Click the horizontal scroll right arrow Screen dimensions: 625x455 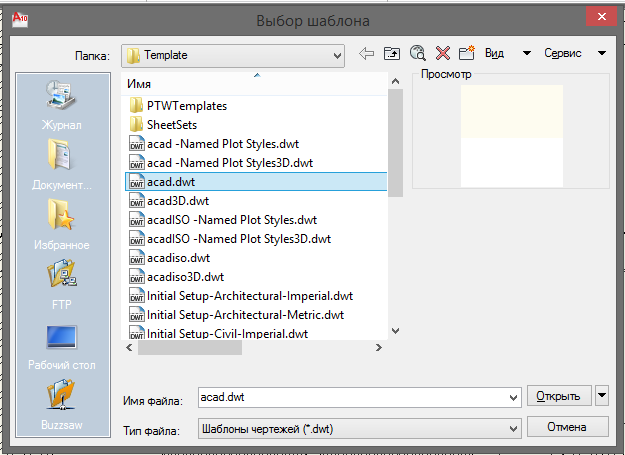pyautogui.click(x=379, y=347)
